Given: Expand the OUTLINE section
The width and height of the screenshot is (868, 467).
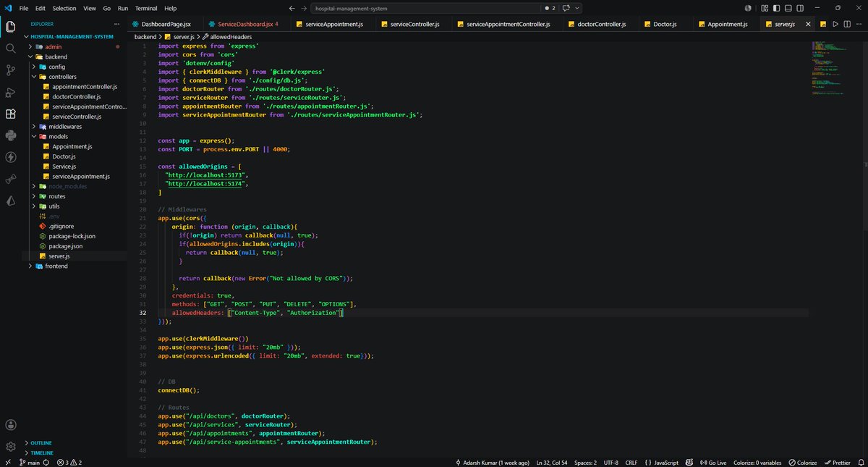Looking at the screenshot, I should [41, 442].
